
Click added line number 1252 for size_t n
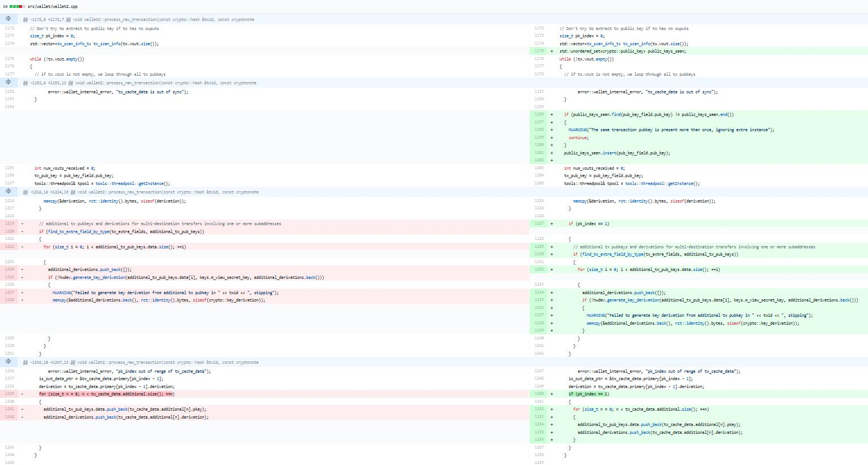tap(539, 409)
